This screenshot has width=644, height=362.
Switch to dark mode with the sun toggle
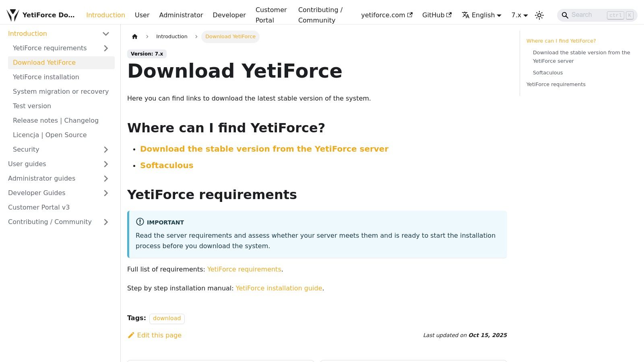(x=539, y=15)
